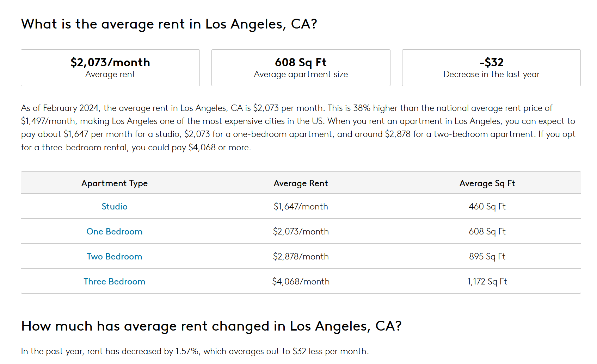This screenshot has height=364, width=597.
Task: Click the "What is the average rent" heading
Action: pos(169,24)
